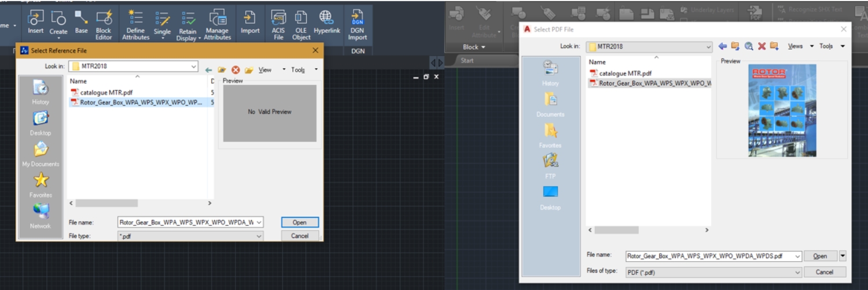Choose the Single attribute edit tool

(x=162, y=25)
